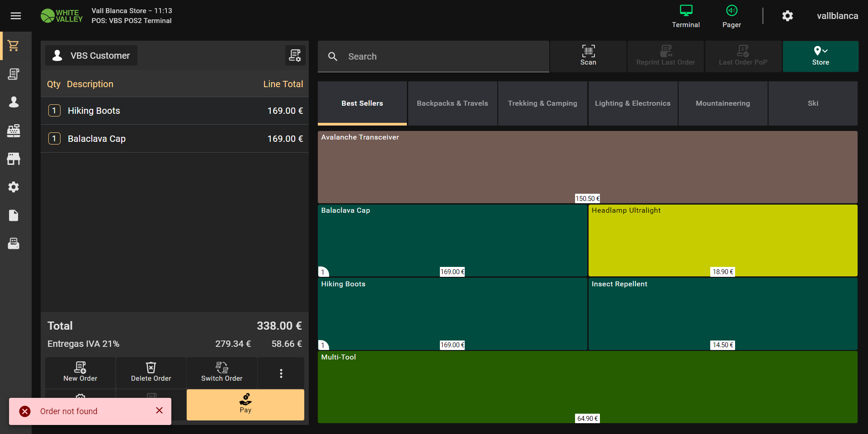Click the Scan barcode button
Screen dimensions: 868x434
click(588, 56)
